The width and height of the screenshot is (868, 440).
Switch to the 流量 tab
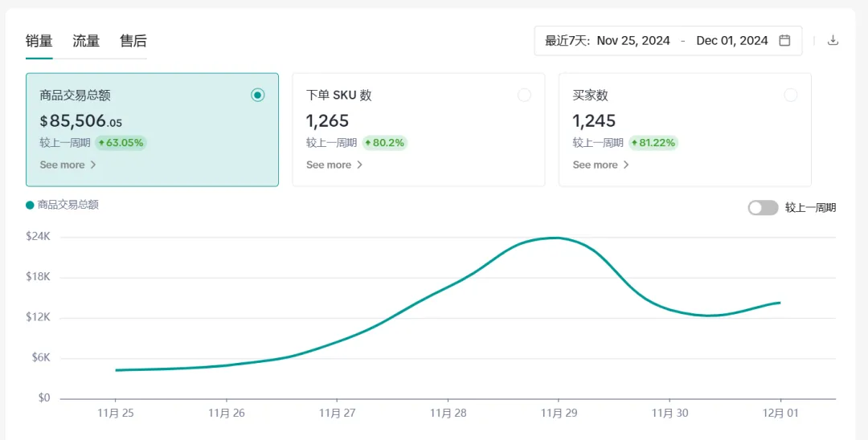tap(86, 41)
